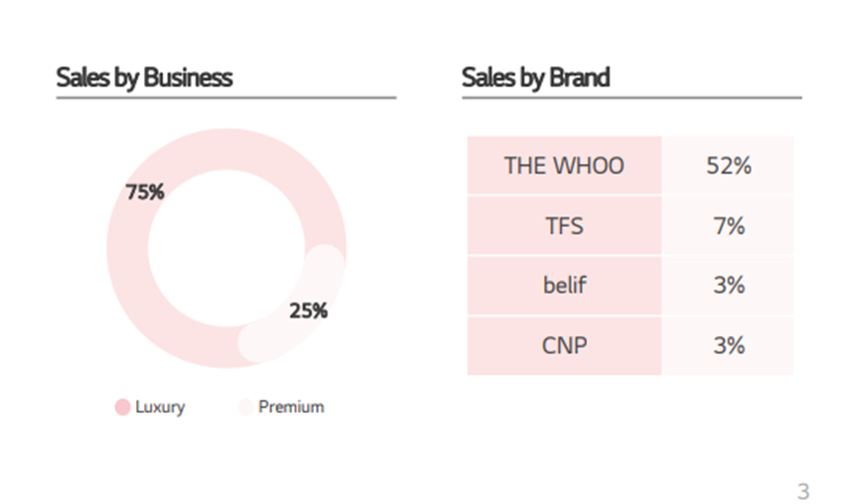841x504 pixels.
Task: Click the empty center of the donut chart
Action: pos(225,248)
